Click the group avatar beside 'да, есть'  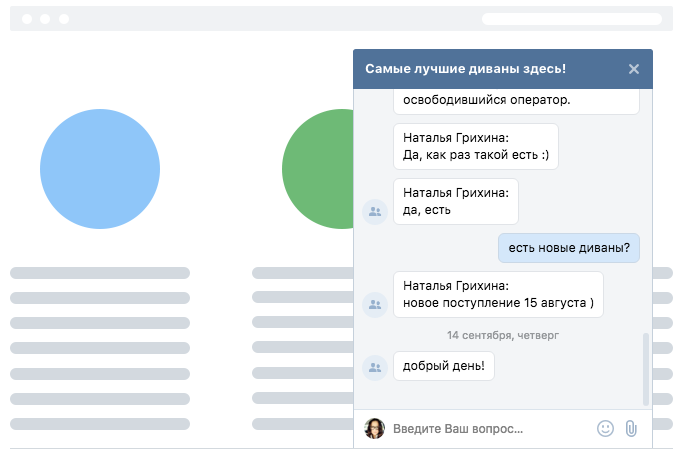(375, 212)
